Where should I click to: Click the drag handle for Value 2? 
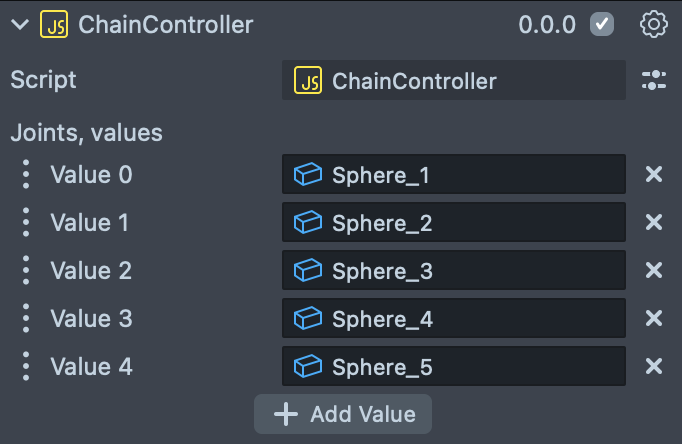pyautogui.click(x=26, y=271)
